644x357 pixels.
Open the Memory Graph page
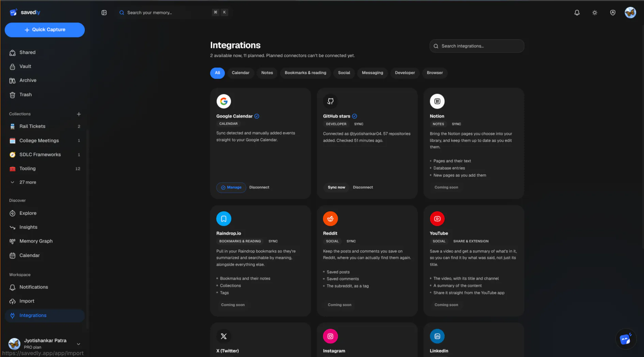click(x=45, y=241)
